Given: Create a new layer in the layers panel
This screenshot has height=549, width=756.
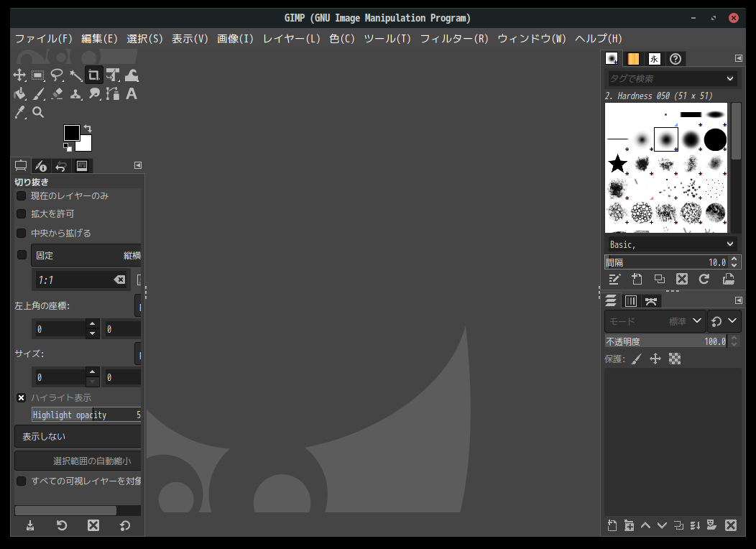Looking at the screenshot, I should point(612,525).
